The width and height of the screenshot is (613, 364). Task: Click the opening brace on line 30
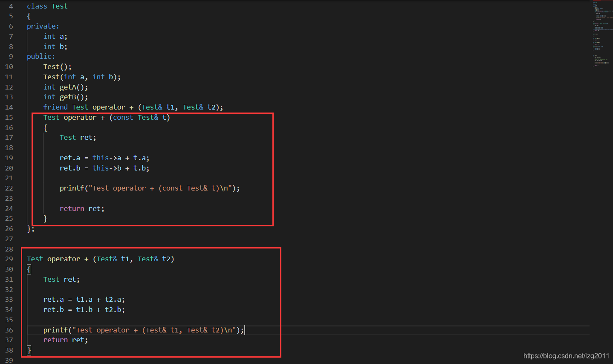(x=29, y=269)
